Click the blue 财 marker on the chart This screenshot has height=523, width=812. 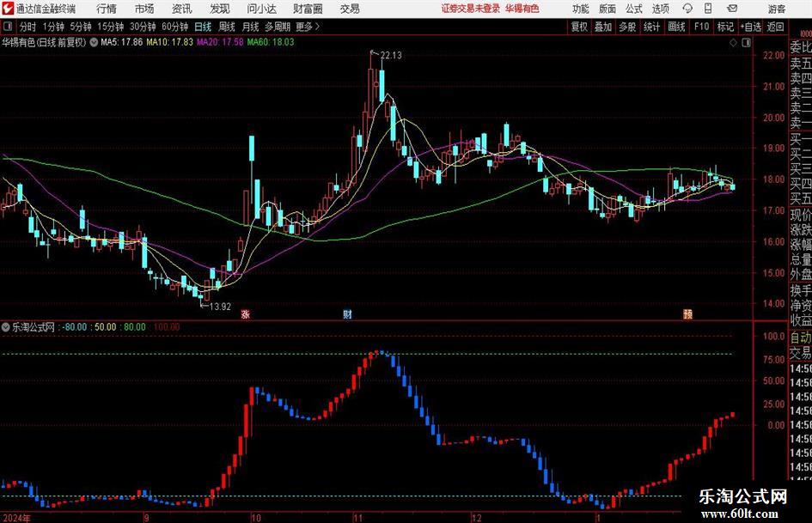coord(347,313)
